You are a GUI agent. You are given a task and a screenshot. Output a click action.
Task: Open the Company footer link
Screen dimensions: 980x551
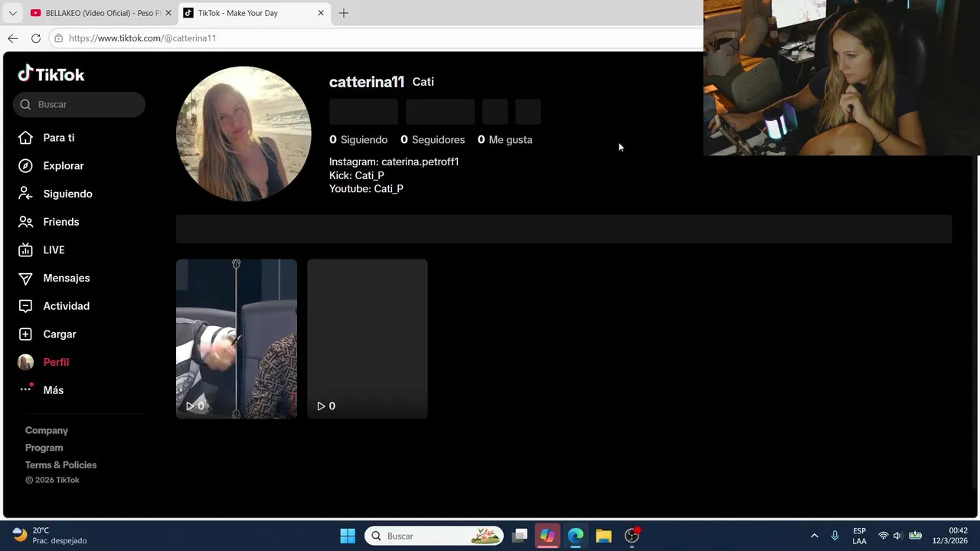47,431
